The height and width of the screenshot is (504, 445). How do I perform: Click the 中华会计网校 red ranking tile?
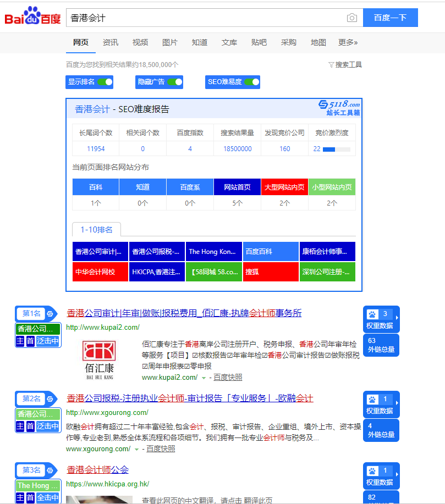(x=101, y=272)
